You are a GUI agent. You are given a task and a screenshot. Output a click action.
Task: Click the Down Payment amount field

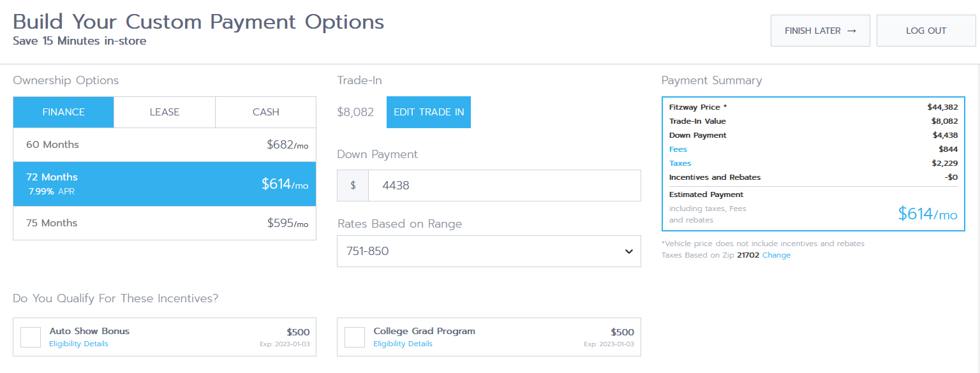click(504, 186)
